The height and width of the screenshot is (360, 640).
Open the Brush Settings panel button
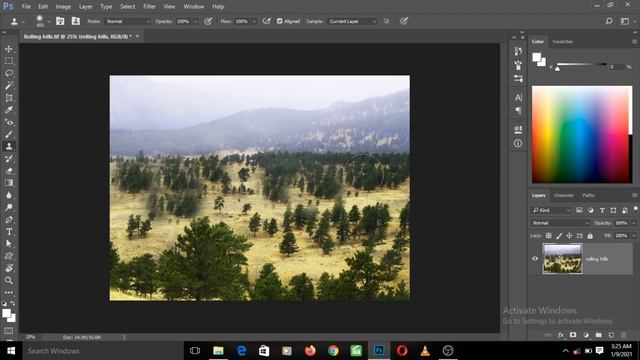60,21
